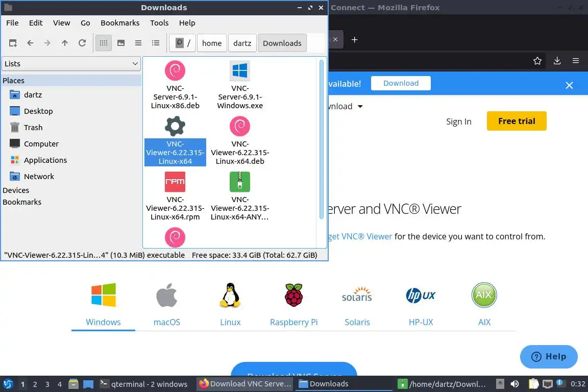
Task: Open the Lubuntu start menu
Action: 8,384
